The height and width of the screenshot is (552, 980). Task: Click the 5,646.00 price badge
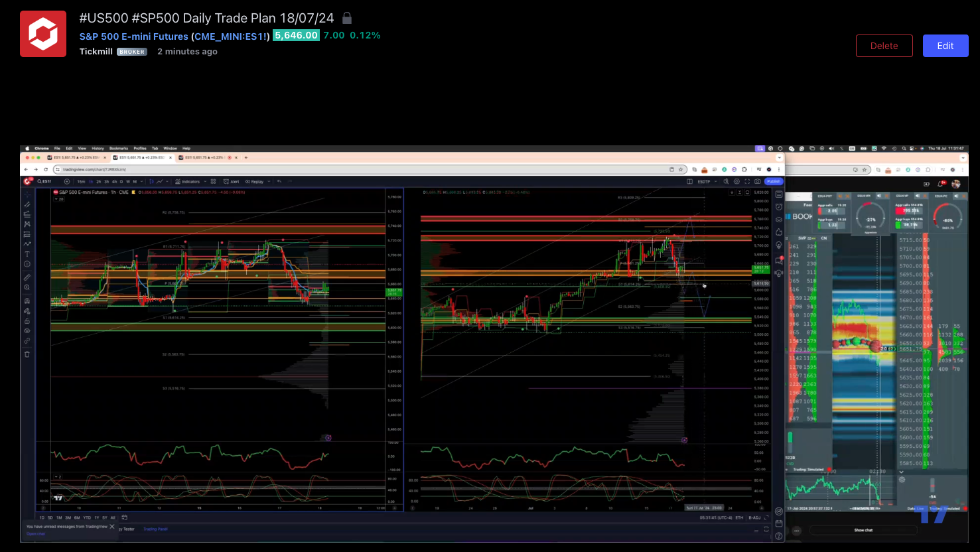pos(297,35)
